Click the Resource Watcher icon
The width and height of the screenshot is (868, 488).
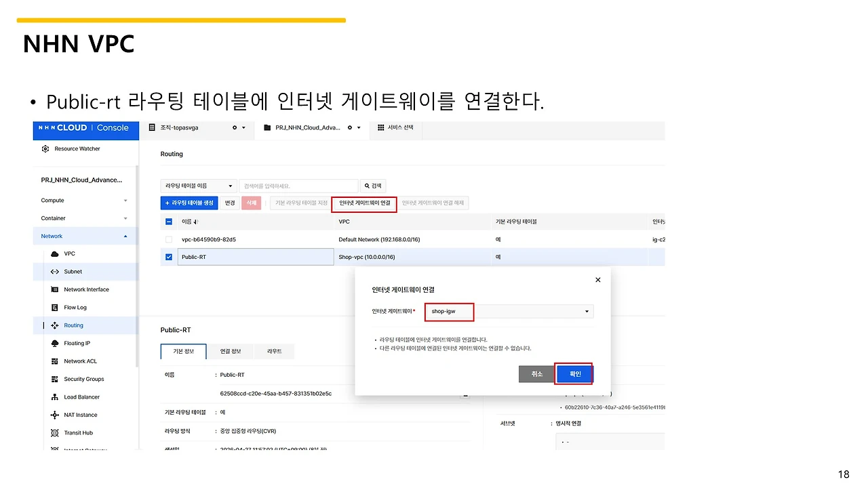point(45,149)
